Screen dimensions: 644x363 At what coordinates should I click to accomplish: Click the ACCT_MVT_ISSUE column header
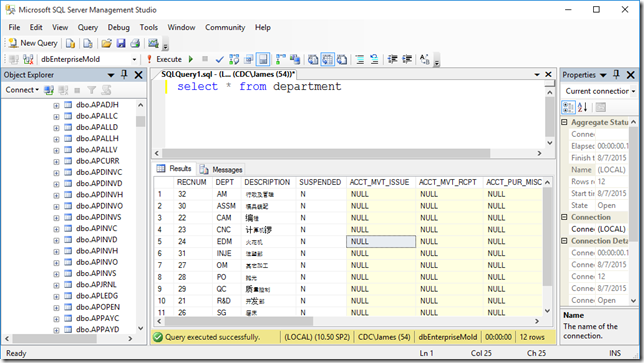pyautogui.click(x=380, y=182)
